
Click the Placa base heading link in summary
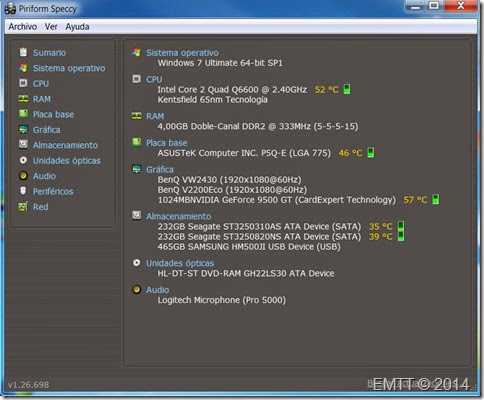pos(167,143)
